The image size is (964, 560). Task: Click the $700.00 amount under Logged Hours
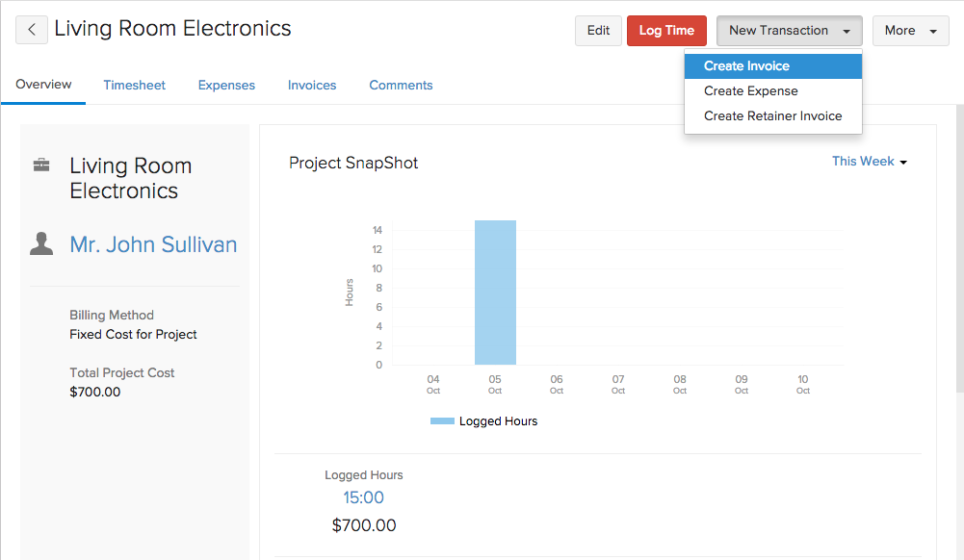364,525
